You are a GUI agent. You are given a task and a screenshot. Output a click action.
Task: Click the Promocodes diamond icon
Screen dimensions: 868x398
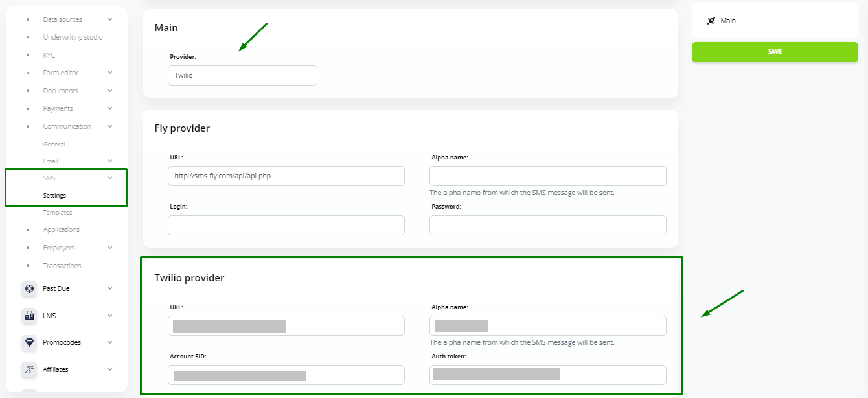pyautogui.click(x=29, y=342)
